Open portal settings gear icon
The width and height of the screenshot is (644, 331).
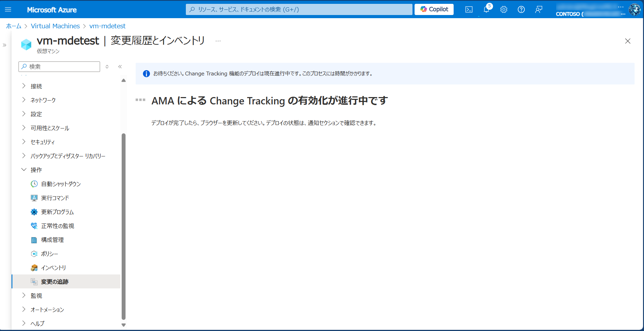pos(504,9)
